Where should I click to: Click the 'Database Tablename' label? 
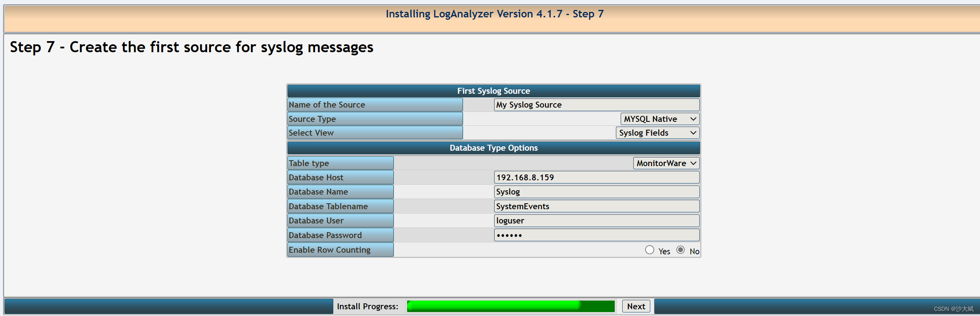tap(340, 206)
